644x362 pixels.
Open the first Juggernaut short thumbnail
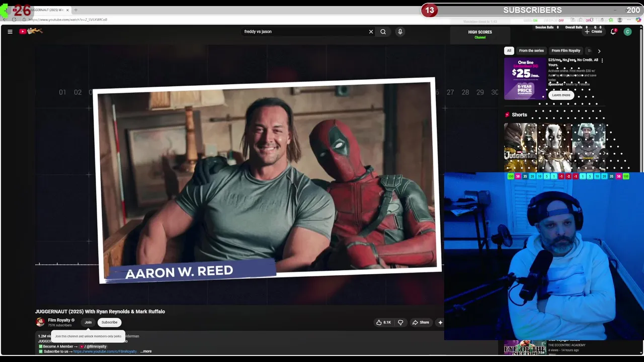tap(520, 148)
